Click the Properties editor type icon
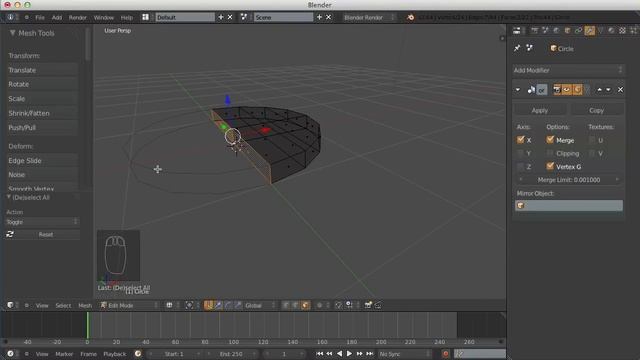Image resolution: width=640 pixels, height=360 pixels. (x=517, y=31)
